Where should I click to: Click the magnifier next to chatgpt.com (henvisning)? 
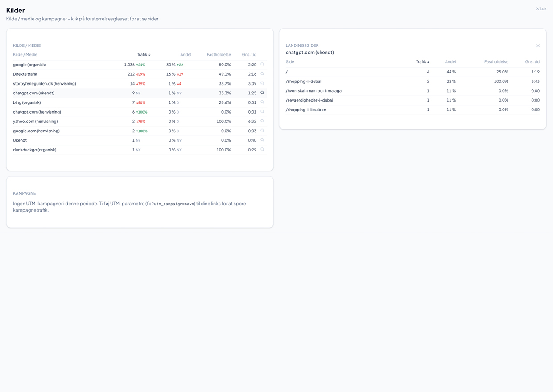[262, 112]
